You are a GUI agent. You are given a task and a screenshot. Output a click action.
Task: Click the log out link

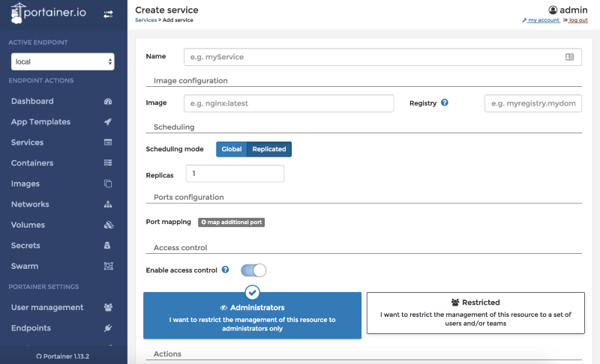coord(577,20)
